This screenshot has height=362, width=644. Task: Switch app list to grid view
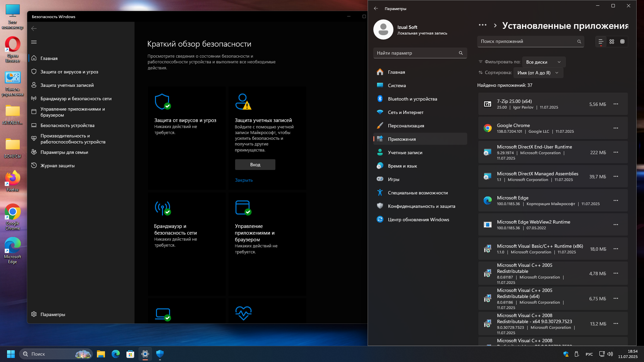612,42
